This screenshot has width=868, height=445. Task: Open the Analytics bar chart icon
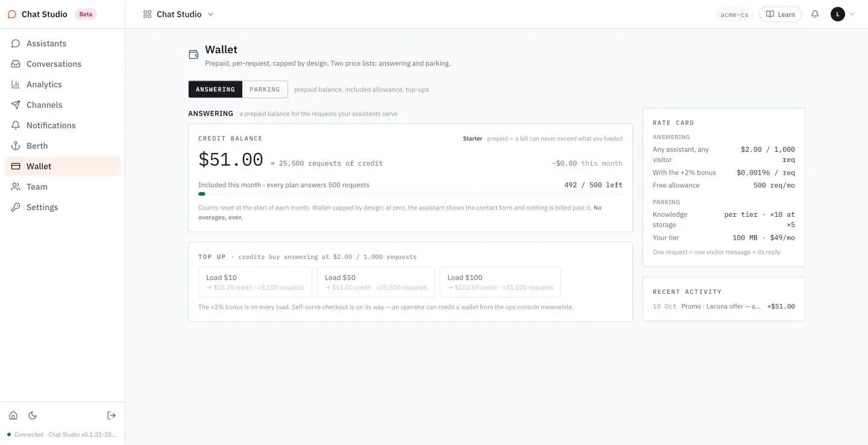[x=16, y=84]
